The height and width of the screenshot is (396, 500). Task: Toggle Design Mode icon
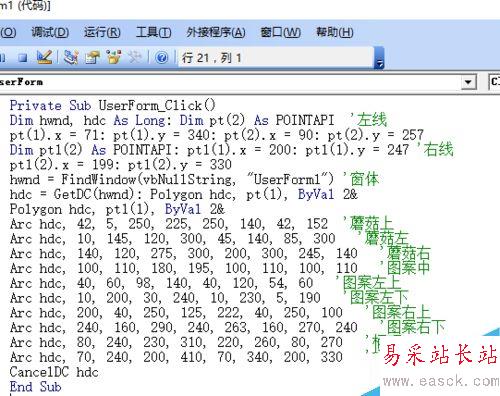(44, 57)
